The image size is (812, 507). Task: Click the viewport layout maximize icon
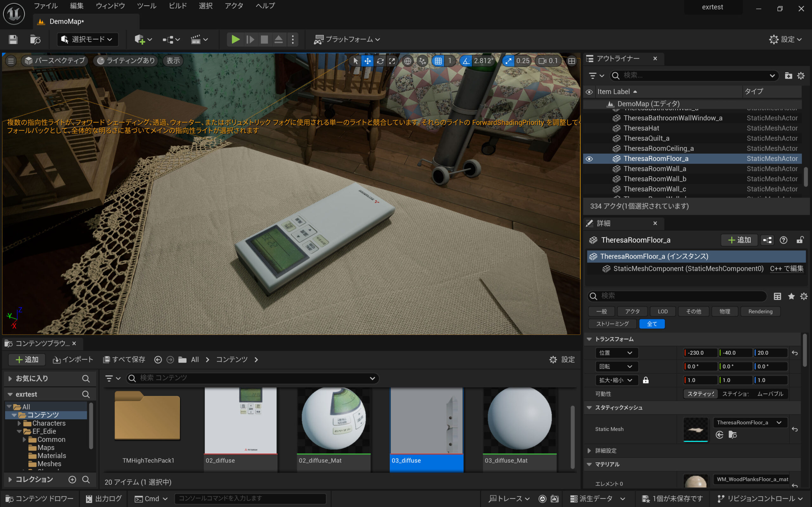tap(572, 61)
